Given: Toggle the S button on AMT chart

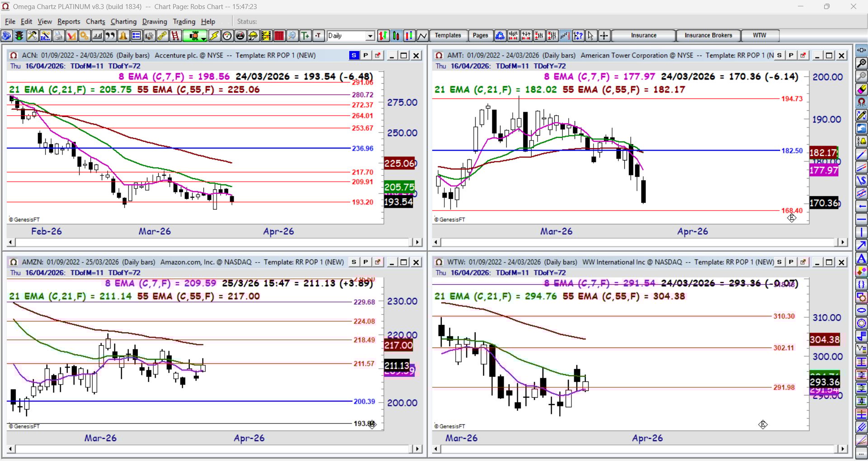Looking at the screenshot, I should click(x=779, y=55).
